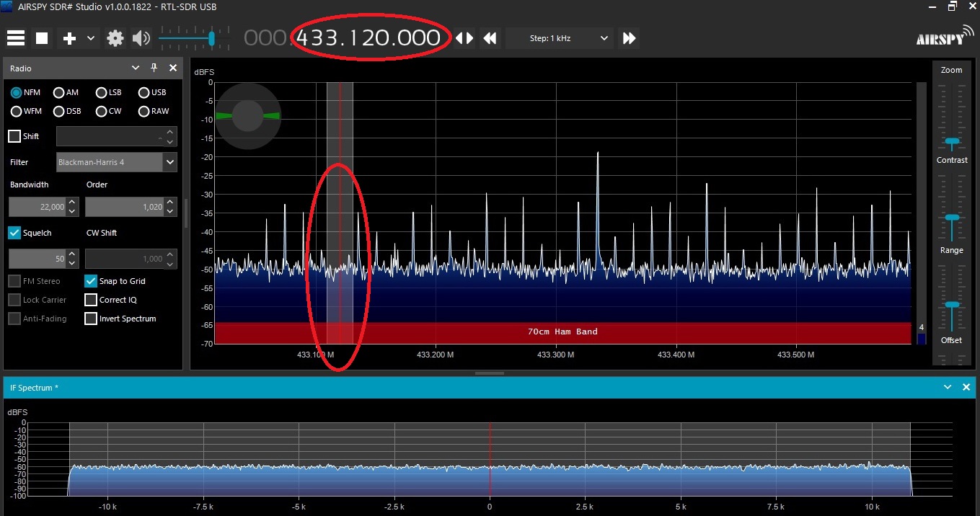
Task: Toggle the FM Stereo checkbox
Action: coord(14,281)
